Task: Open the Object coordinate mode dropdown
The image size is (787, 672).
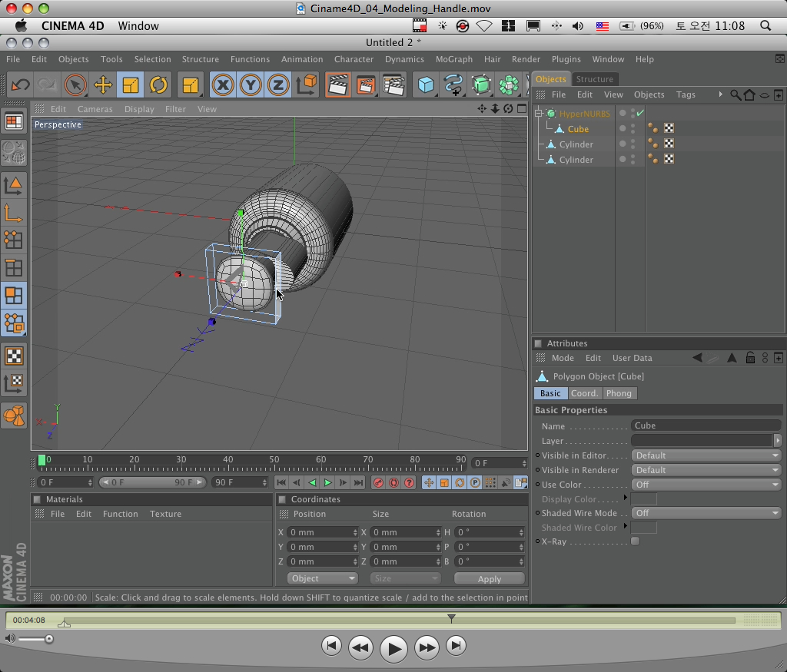Action: coord(322,578)
